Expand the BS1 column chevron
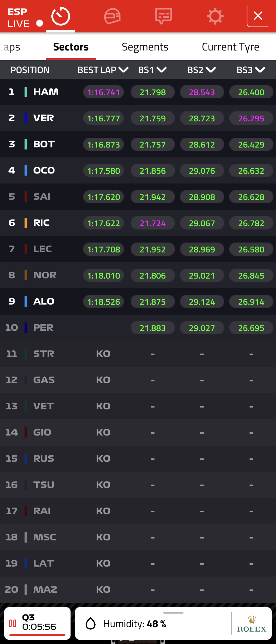The width and height of the screenshot is (276, 644). (x=162, y=70)
